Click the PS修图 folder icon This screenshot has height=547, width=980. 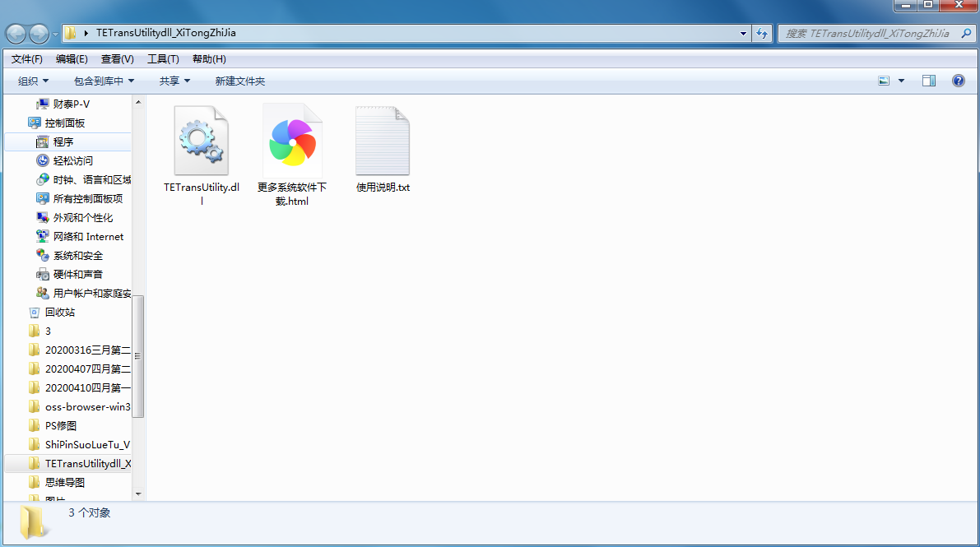tap(35, 426)
